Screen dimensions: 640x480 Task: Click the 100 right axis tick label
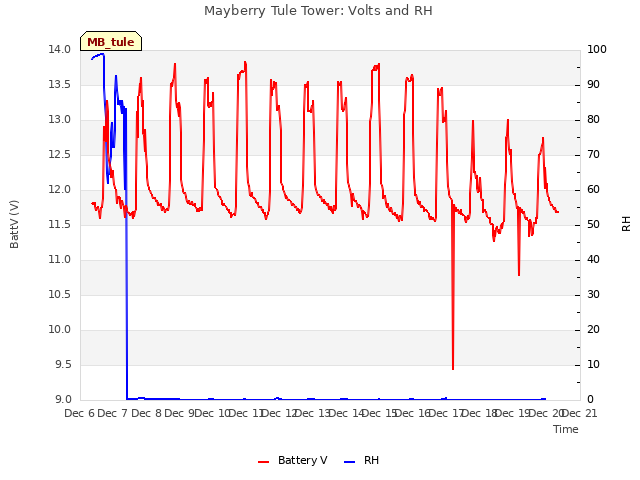tap(597, 49)
